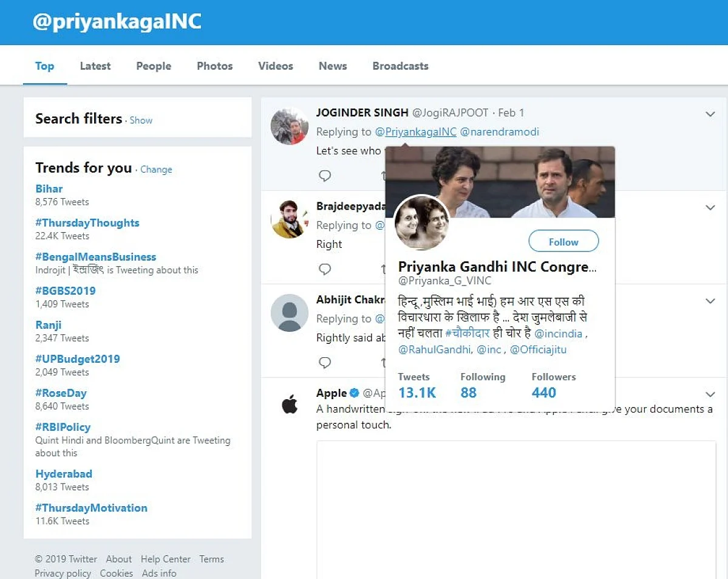Open JOGINDER SINGH profile avatar
The height and width of the screenshot is (579, 728).
coord(289,126)
